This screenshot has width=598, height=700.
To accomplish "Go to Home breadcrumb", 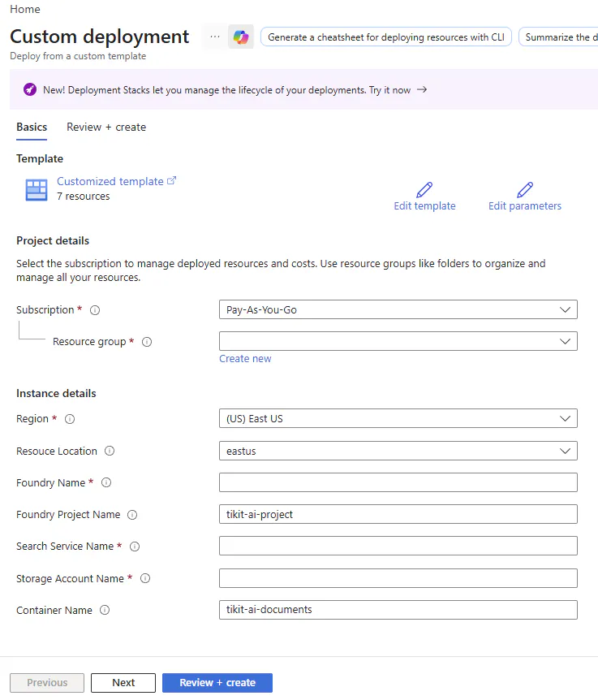I will coord(25,10).
